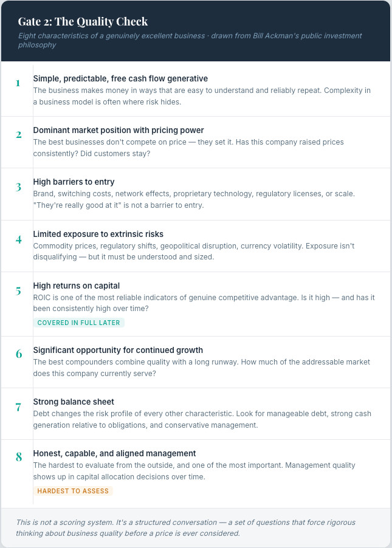The width and height of the screenshot is (392, 548).
Task: Select the 'High barriers to entry' heading
Action: pos(74,182)
